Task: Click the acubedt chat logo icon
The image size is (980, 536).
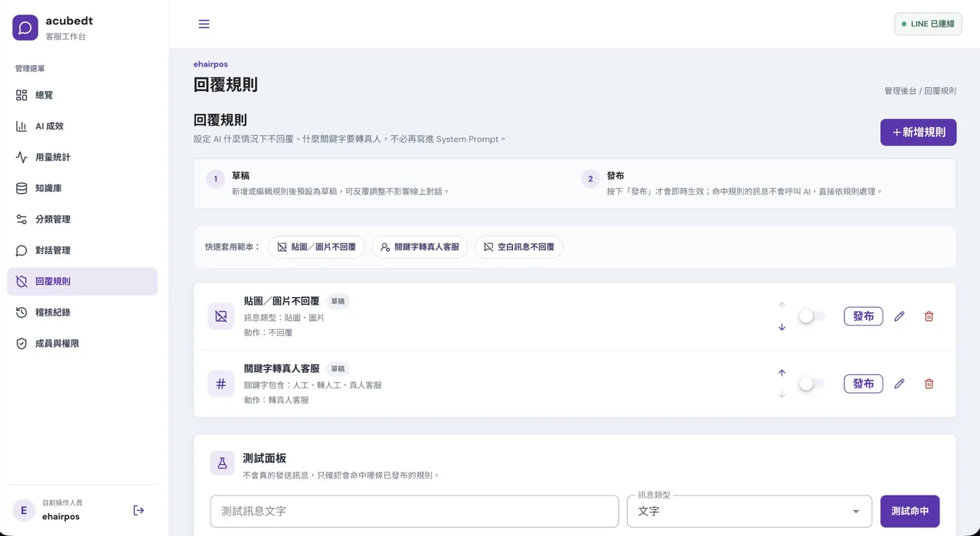Action: 25,28
